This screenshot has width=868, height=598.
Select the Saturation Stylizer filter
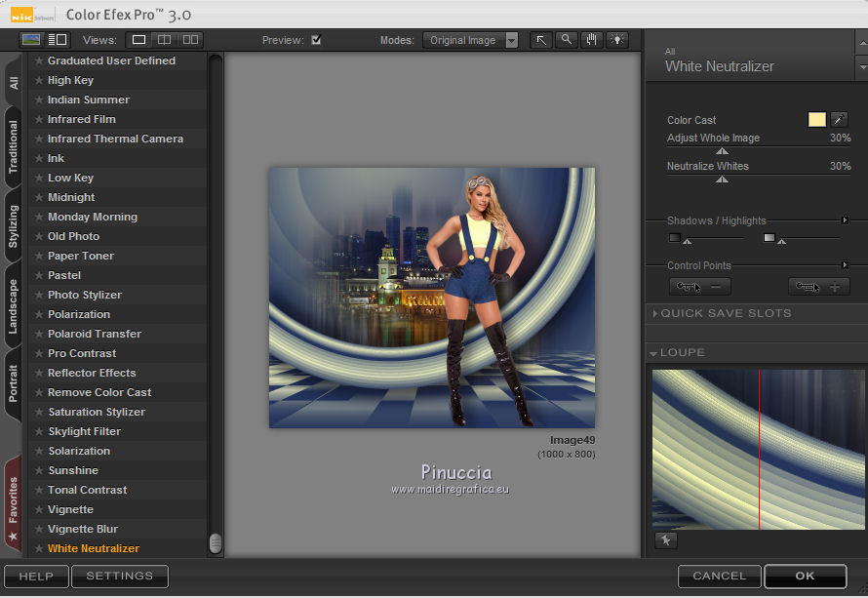[118, 412]
